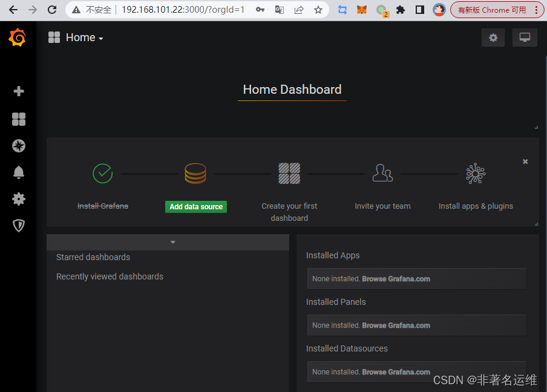Click the Invite your team users icon

[382, 174]
